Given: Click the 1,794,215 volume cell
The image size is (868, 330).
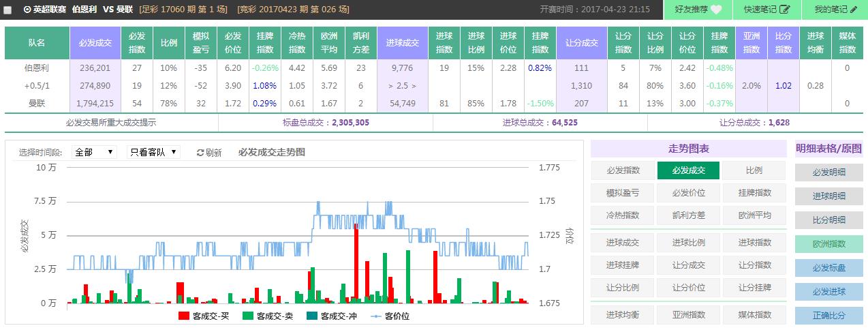Looking at the screenshot, I should pos(95,103).
